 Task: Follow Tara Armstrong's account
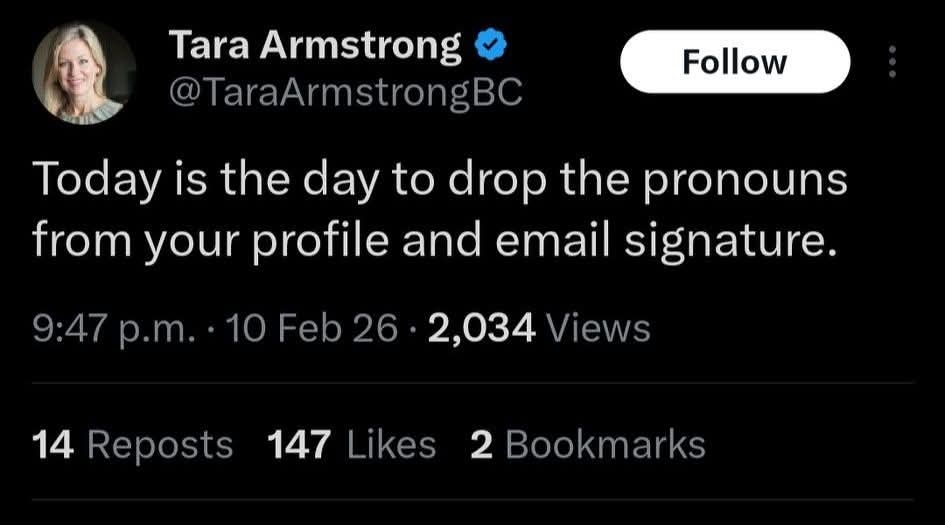(x=734, y=62)
